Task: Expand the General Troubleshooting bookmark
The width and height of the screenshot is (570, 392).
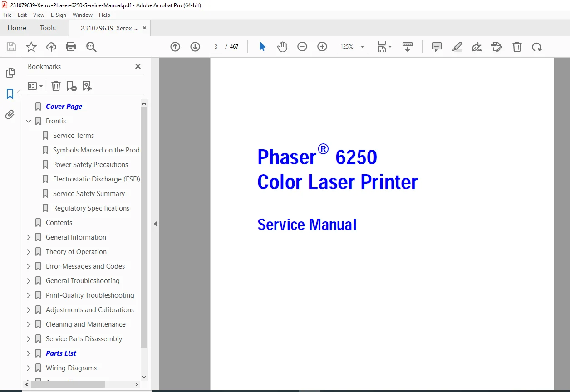Action: click(x=29, y=281)
